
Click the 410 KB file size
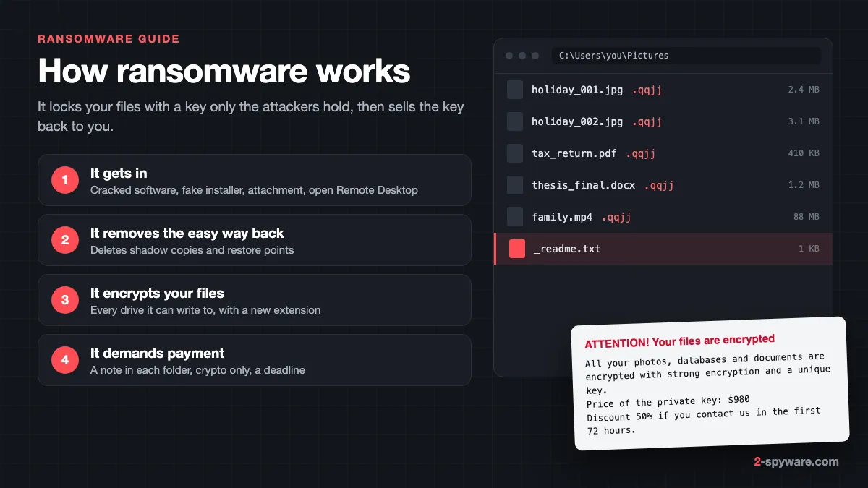click(804, 153)
